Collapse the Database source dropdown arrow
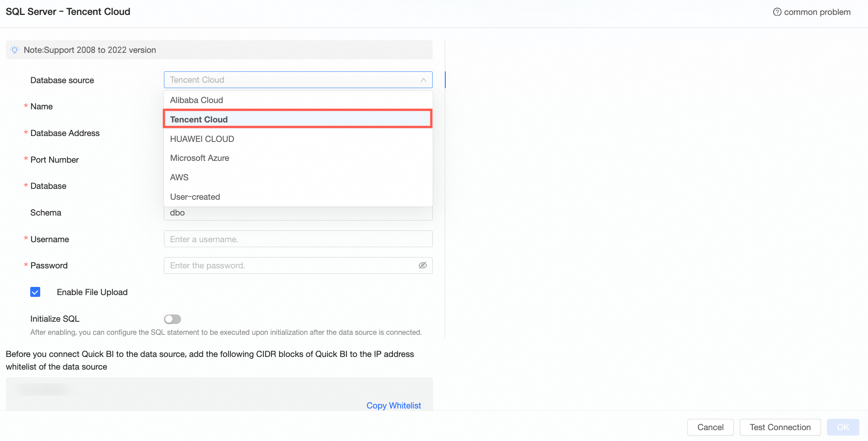868x441 pixels. pyautogui.click(x=423, y=80)
